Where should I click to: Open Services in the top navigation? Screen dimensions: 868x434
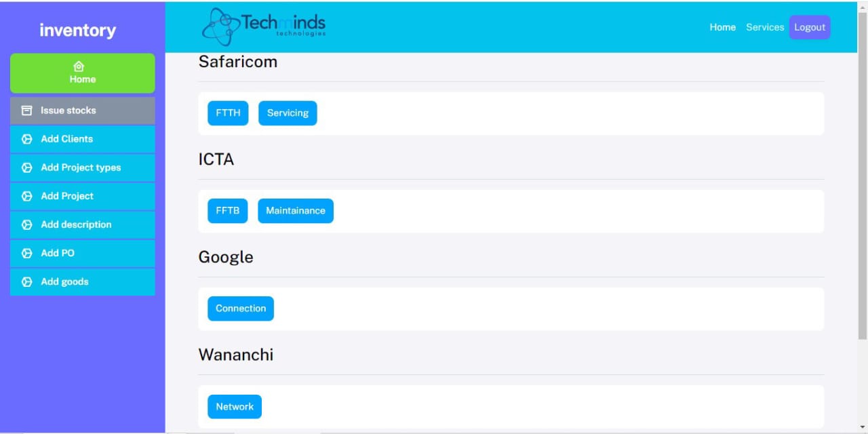pyautogui.click(x=765, y=27)
